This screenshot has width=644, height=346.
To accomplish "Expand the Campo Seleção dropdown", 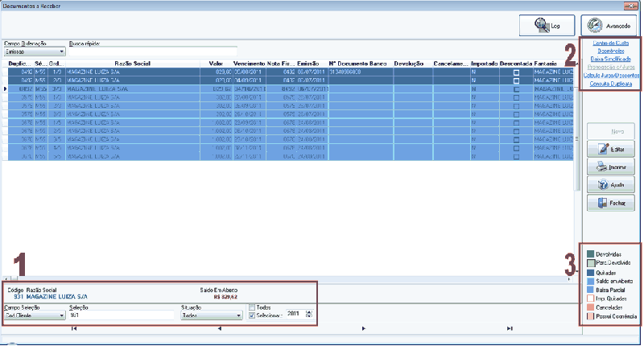I will coord(62,315).
